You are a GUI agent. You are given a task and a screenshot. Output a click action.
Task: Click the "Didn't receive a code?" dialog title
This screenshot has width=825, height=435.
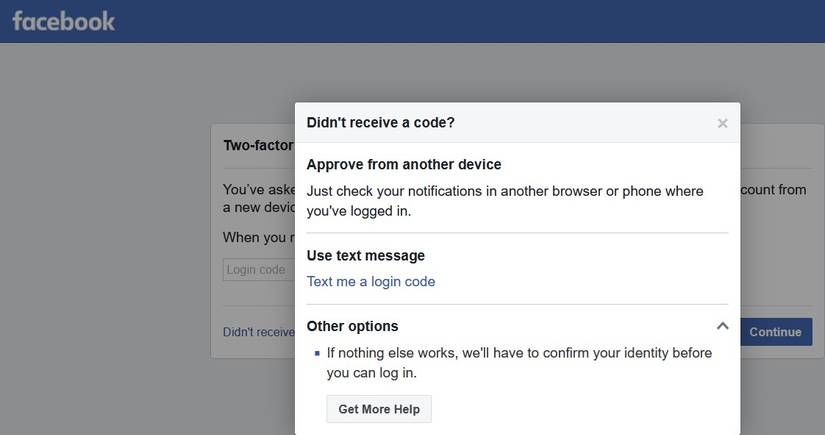[380, 122]
